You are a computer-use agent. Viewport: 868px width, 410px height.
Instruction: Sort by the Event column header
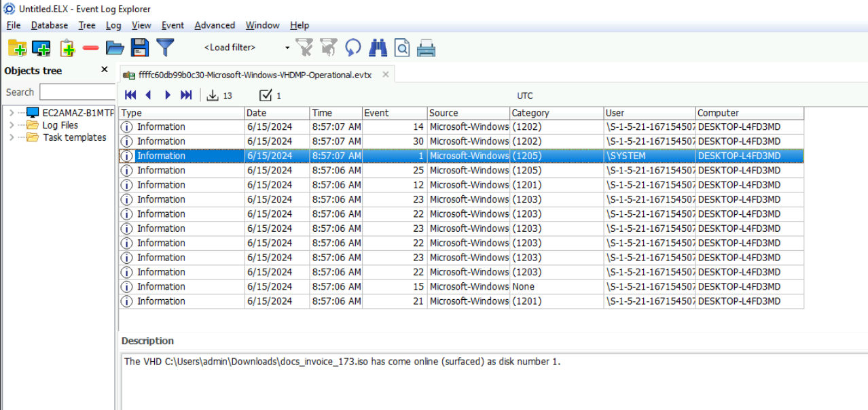coord(394,113)
